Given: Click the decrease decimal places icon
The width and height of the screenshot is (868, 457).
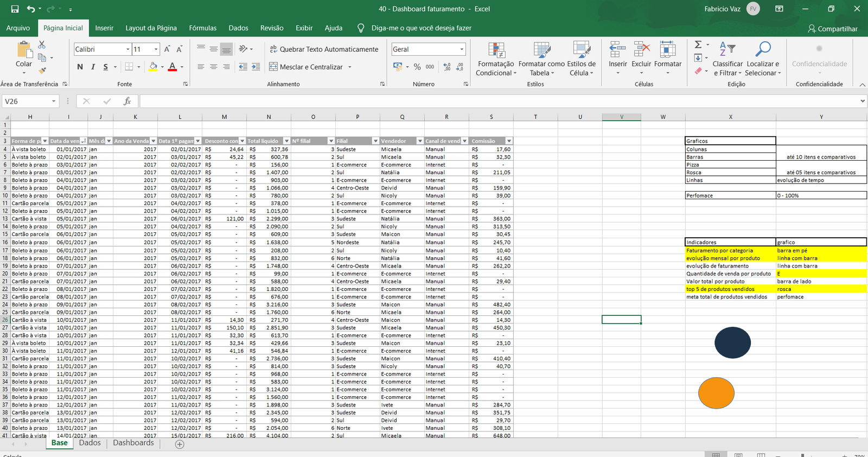Looking at the screenshot, I should coord(459,67).
